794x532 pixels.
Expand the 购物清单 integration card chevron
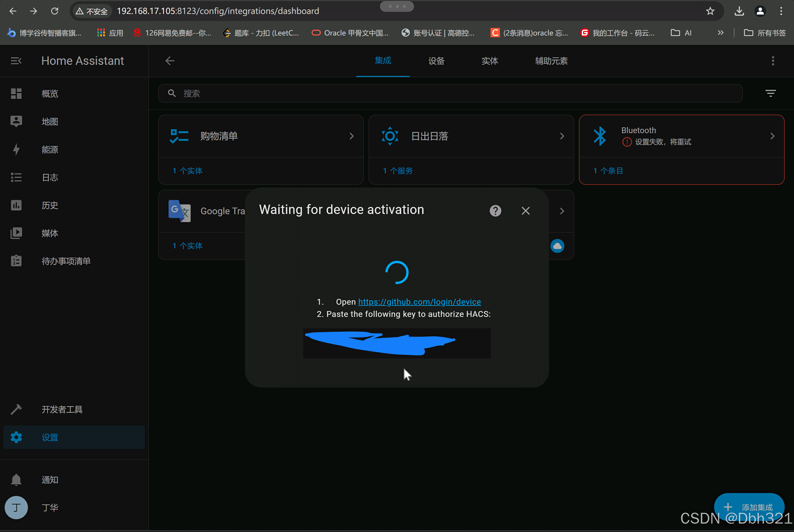[352, 136]
